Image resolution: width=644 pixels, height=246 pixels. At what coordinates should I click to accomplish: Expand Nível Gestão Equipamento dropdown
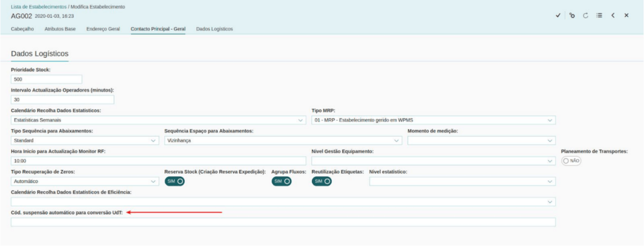point(433,162)
